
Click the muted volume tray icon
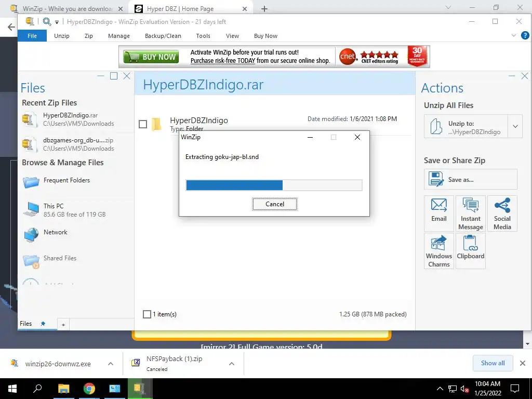(x=464, y=389)
